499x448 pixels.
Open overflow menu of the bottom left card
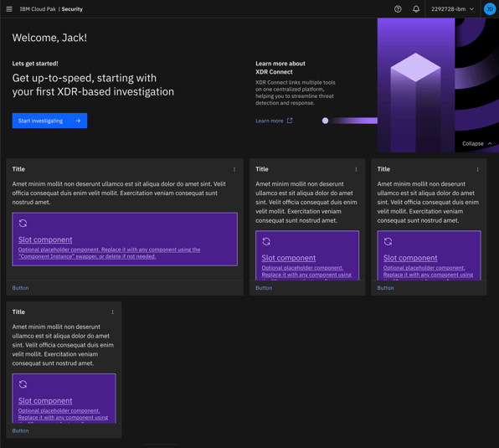[112, 312]
